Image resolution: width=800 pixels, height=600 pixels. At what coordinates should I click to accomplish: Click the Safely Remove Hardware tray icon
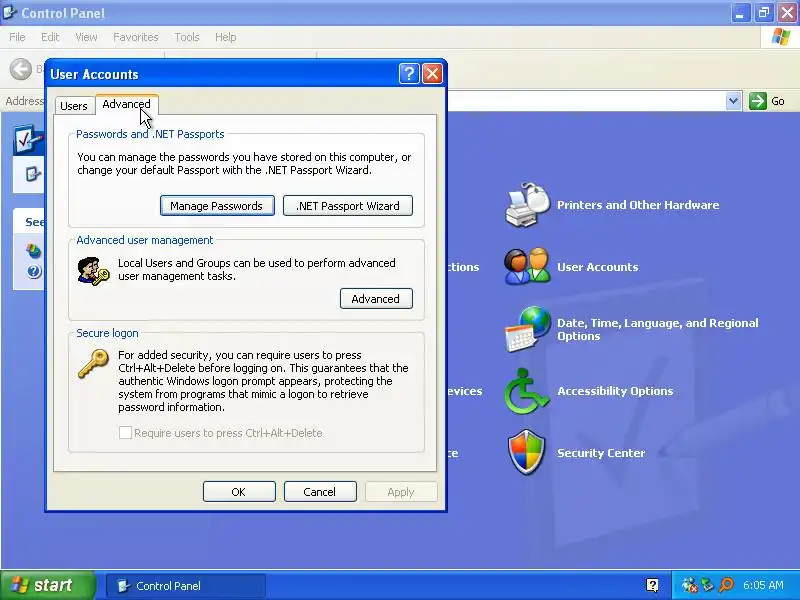pyautogui.click(x=708, y=585)
